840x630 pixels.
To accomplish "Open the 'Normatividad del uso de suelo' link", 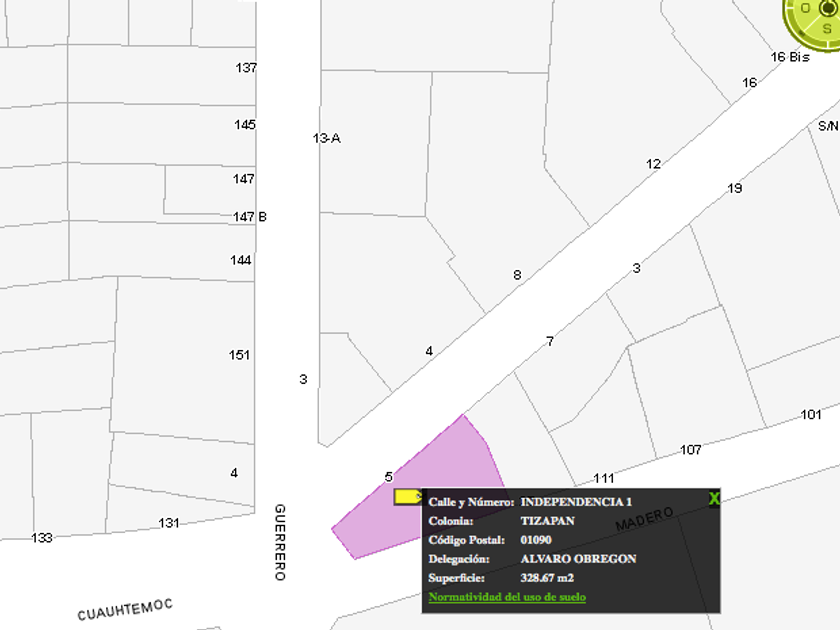I will [507, 597].
